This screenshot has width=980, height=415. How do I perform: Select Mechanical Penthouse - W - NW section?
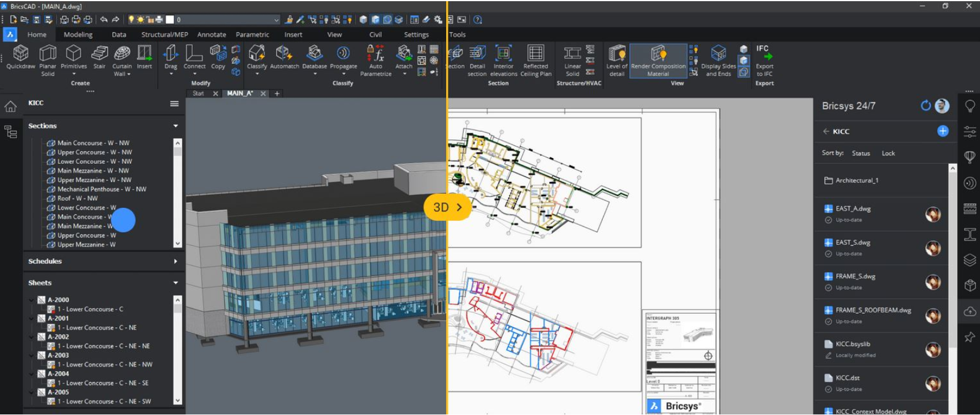[x=101, y=189]
